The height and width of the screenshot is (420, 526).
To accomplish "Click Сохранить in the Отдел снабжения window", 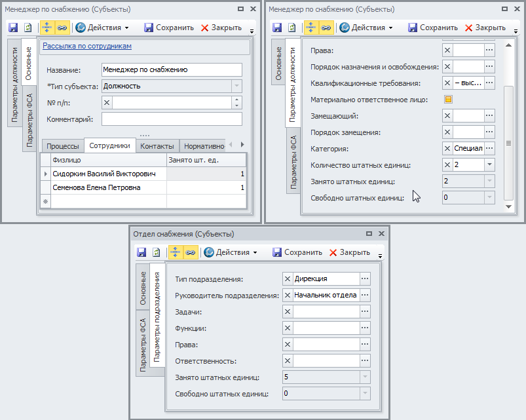I will click(297, 252).
